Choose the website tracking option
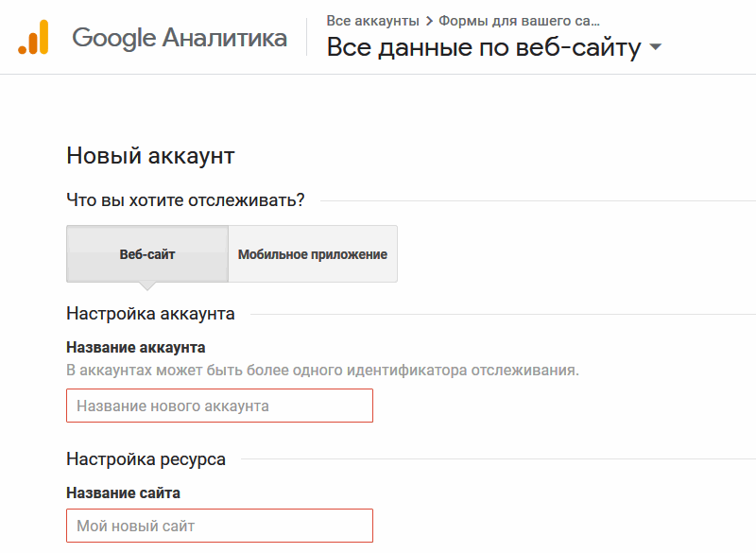Screen dimensions: 756x553 [146, 253]
